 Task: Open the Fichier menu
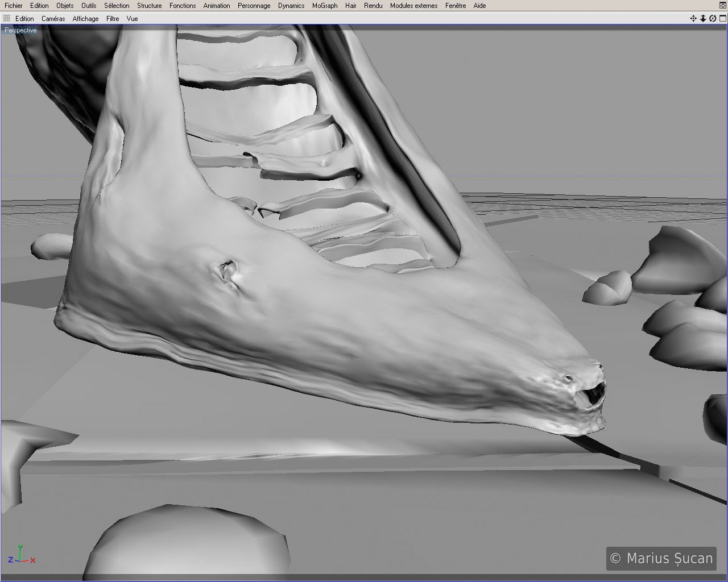tap(14, 6)
